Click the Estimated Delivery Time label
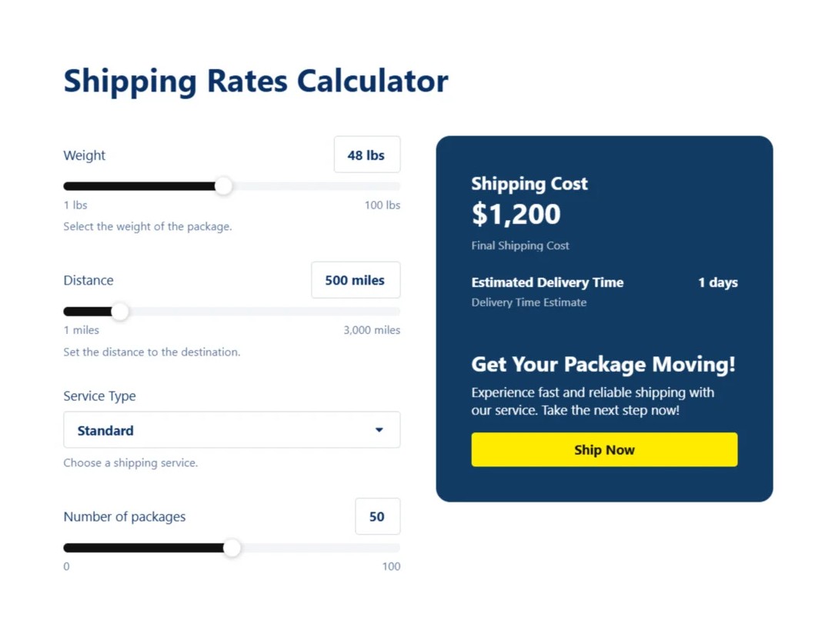 point(547,282)
